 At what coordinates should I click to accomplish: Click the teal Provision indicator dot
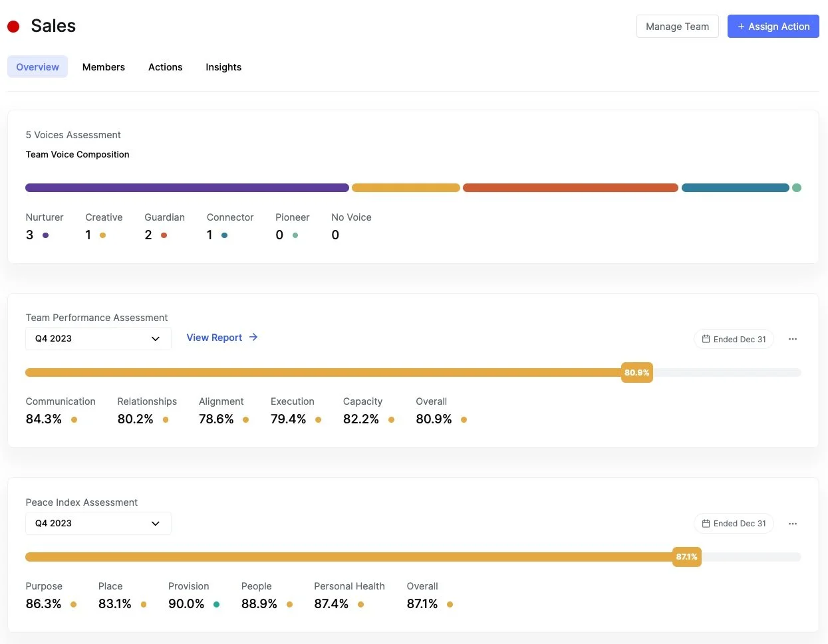click(x=217, y=604)
